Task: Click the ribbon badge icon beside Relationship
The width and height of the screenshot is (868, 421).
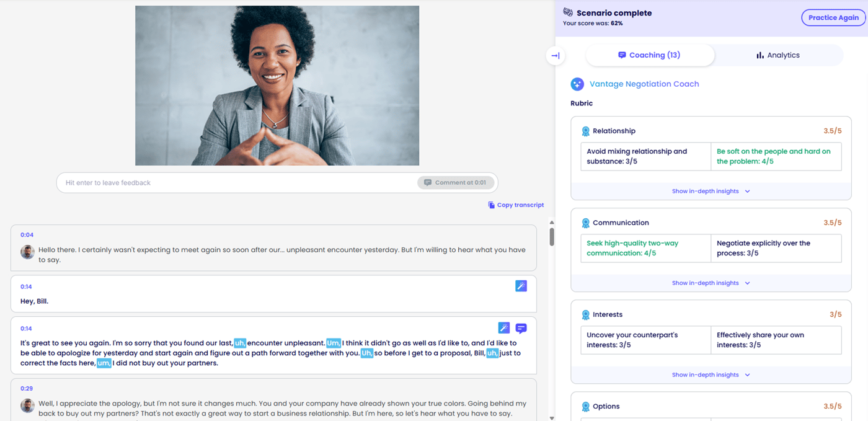Action: [x=585, y=131]
